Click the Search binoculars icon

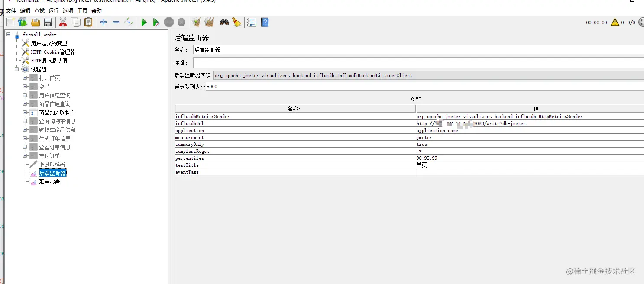[224, 22]
